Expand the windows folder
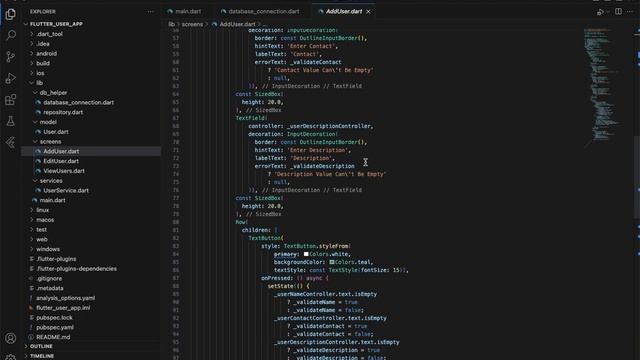This screenshot has width=640, height=360. (x=48, y=249)
